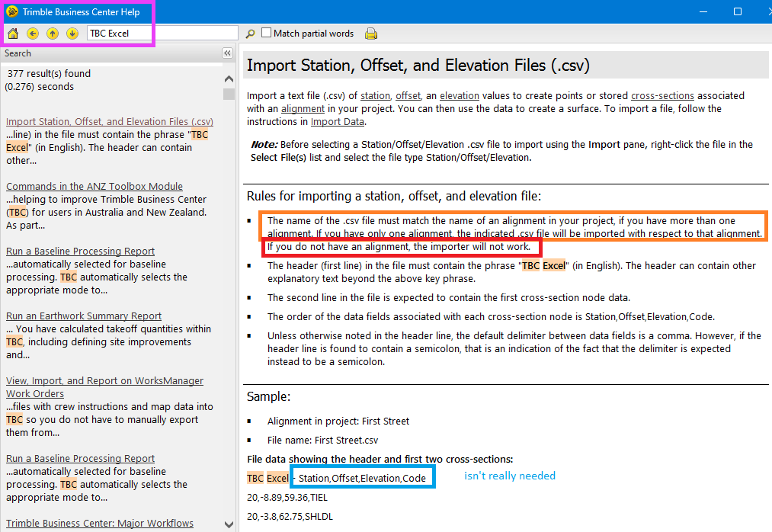772x532 pixels.
Task: Click sample data line 20,-3.8,62.75,SHLDL
Action: click(x=290, y=517)
